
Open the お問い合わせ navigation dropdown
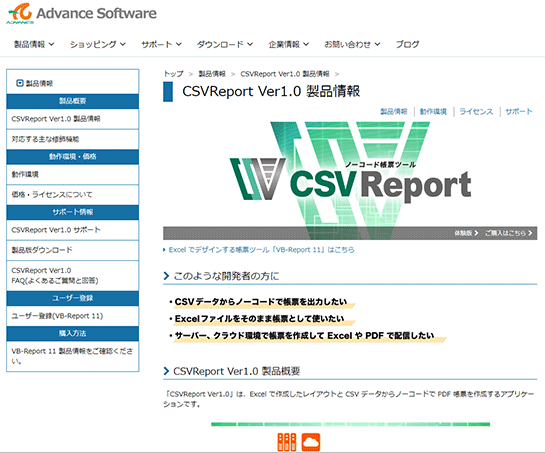point(352,45)
